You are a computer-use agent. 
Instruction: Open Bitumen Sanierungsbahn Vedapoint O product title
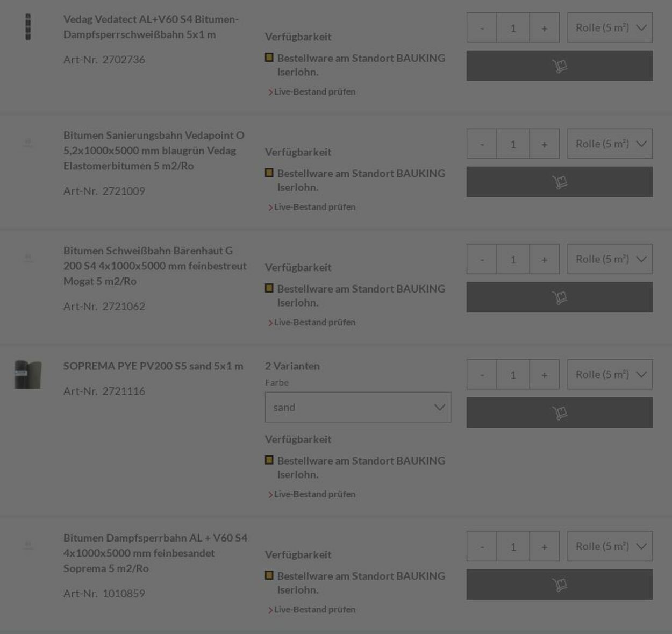(x=154, y=151)
